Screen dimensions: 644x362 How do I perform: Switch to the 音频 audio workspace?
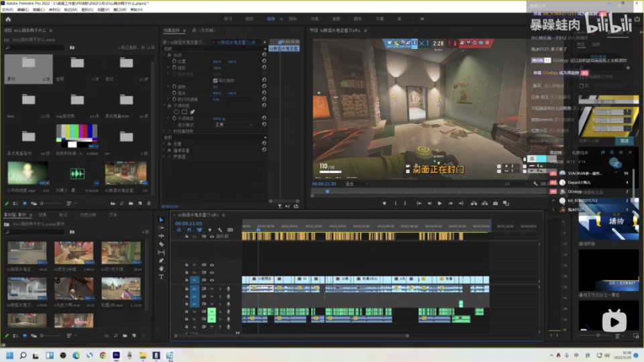(x=336, y=19)
